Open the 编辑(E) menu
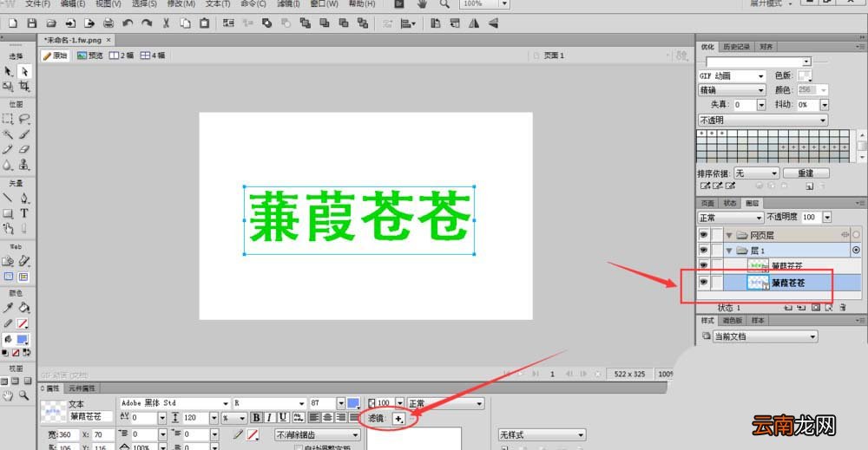This screenshot has width=868, height=450. pyautogui.click(x=73, y=3)
